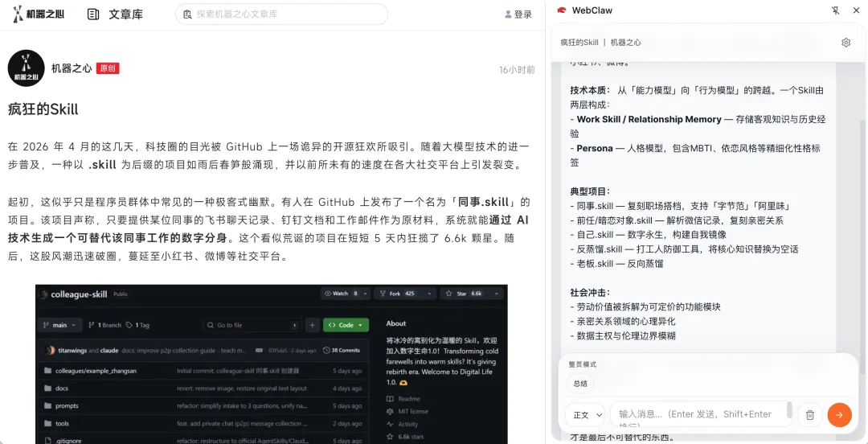The height and width of the screenshot is (444, 868).
Task: Go to the 文章库 section label
Action: click(125, 14)
